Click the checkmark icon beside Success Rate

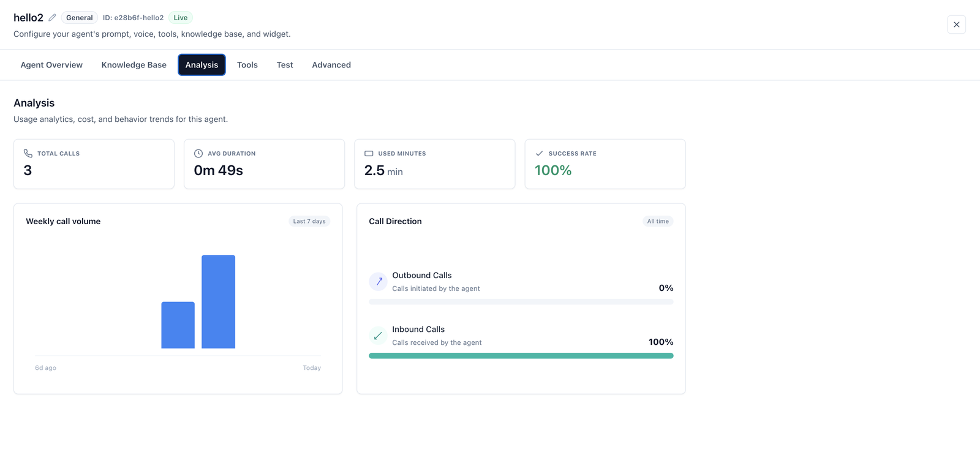(x=539, y=154)
